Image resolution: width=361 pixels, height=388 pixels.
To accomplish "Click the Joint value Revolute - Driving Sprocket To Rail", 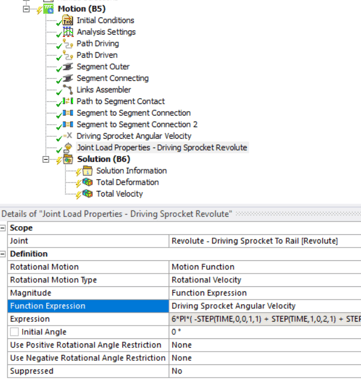I will pyautogui.click(x=265, y=241).
